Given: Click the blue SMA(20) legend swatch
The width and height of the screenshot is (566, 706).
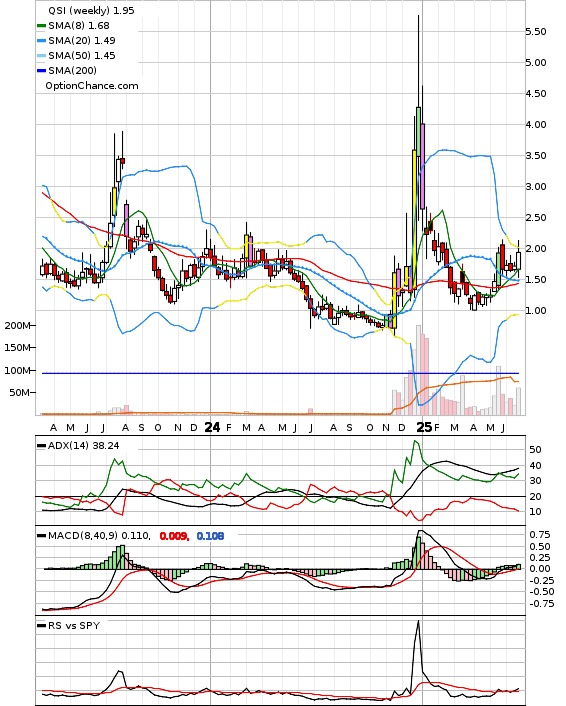Looking at the screenshot, I should pos(41,41).
